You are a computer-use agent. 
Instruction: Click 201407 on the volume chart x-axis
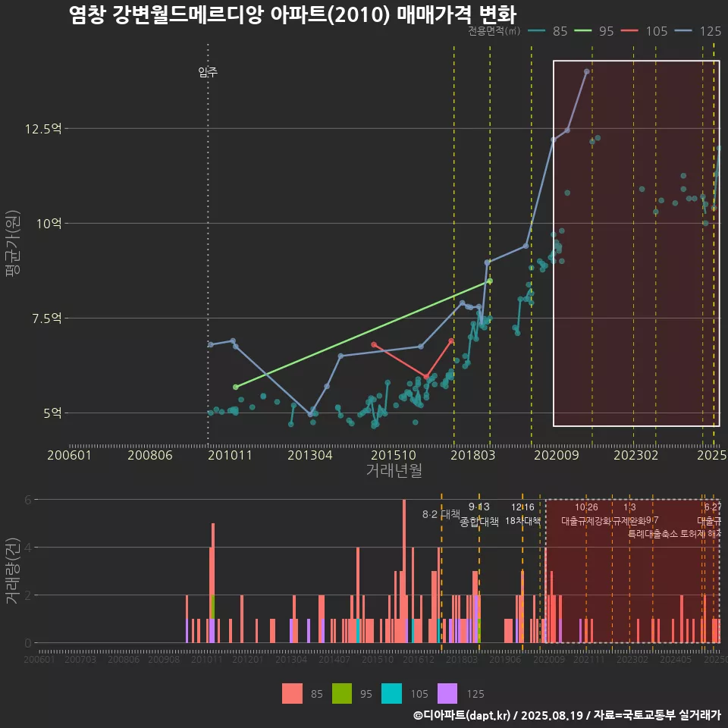(334, 659)
